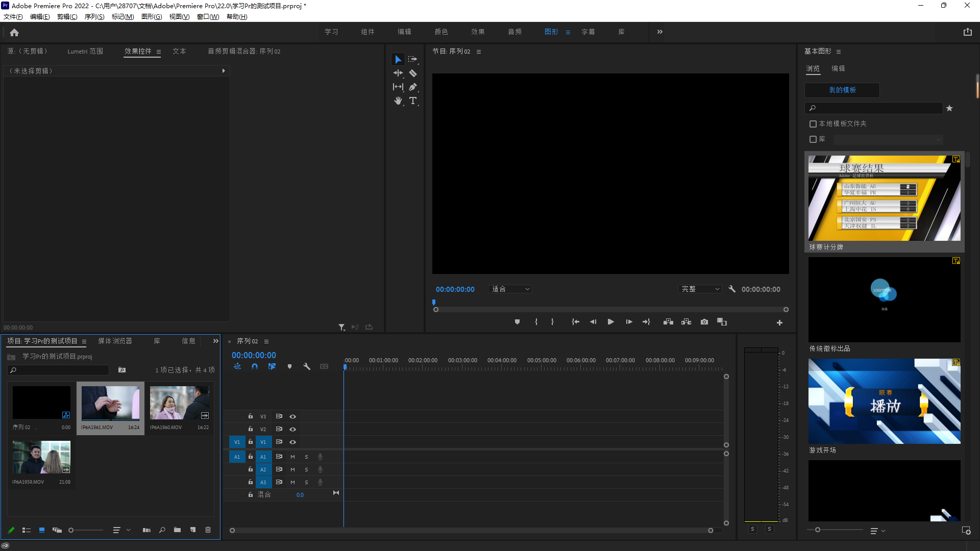980x551 pixels.
Task: Open the disabled library dropdown in Essential Graphics
Action: (x=888, y=139)
